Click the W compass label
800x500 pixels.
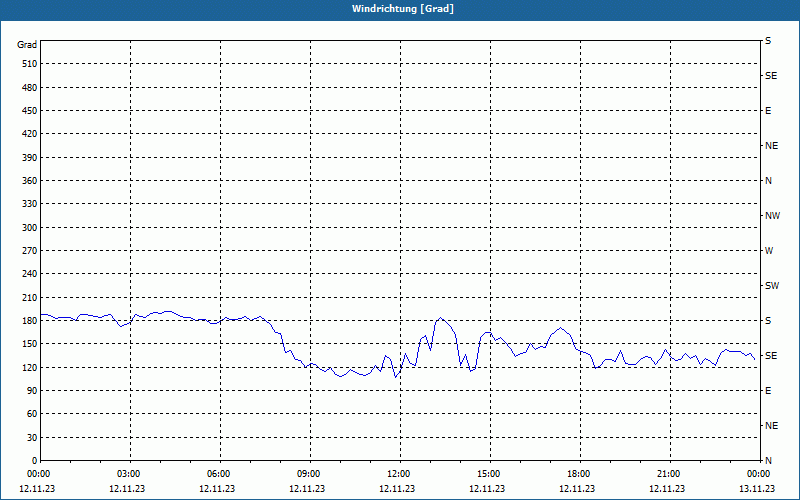pyautogui.click(x=769, y=251)
